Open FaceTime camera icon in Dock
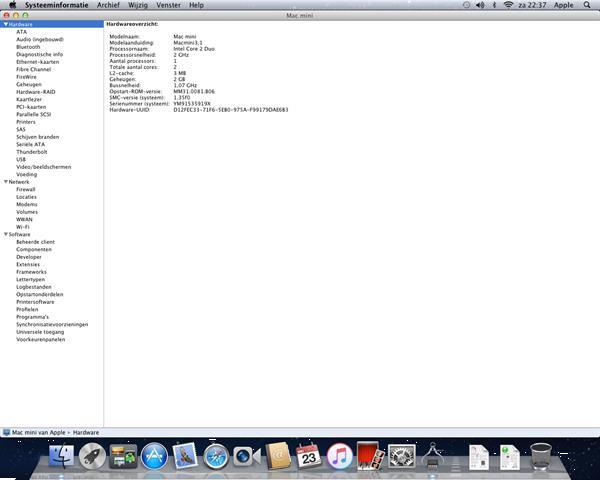600x480 pixels. tap(247, 456)
